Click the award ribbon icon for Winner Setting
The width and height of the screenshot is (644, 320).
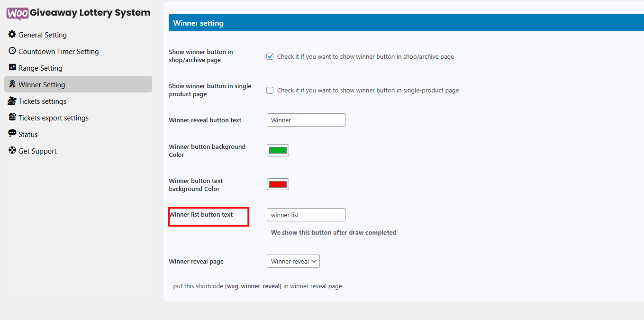click(x=12, y=84)
